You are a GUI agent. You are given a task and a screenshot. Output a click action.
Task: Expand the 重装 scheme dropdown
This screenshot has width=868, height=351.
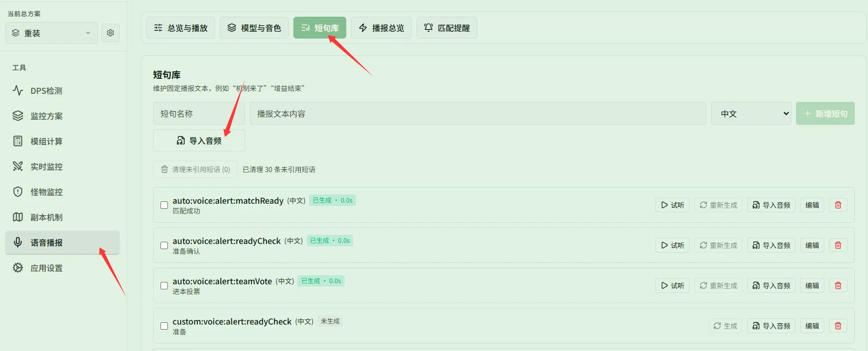point(51,33)
